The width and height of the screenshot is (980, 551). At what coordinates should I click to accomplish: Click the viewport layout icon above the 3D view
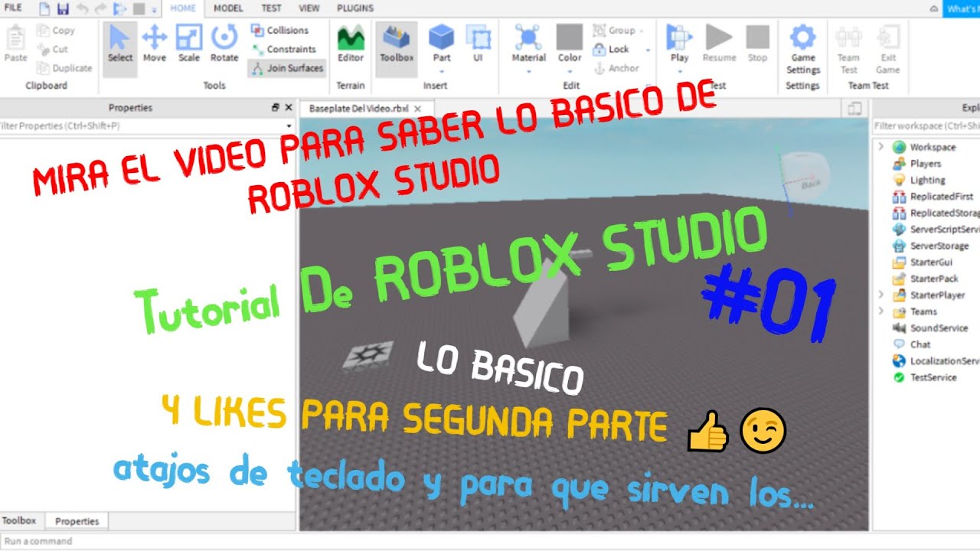pyautogui.click(x=854, y=109)
